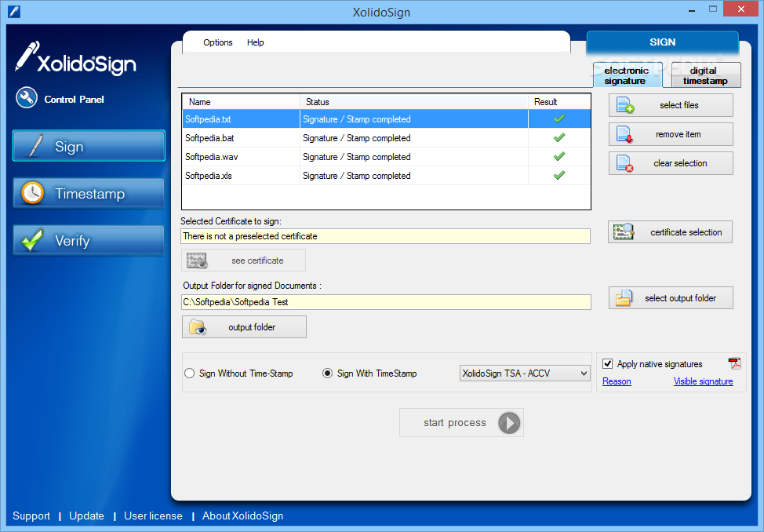This screenshot has height=532, width=764.
Task: Click the Control Panel label
Action: pos(74,100)
